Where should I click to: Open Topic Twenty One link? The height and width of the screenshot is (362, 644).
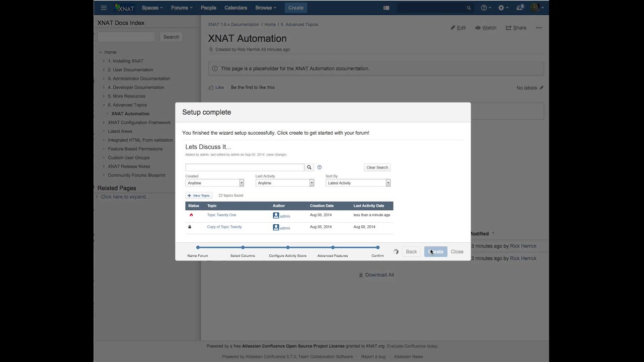point(221,215)
